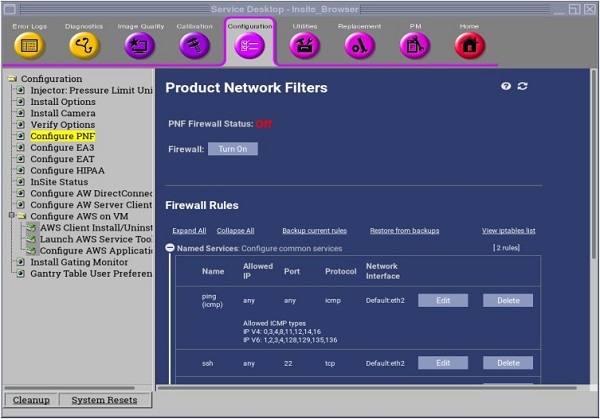Screen dimensions: 600x419
Task: Refresh the Product Network Filters page
Action: click(523, 87)
